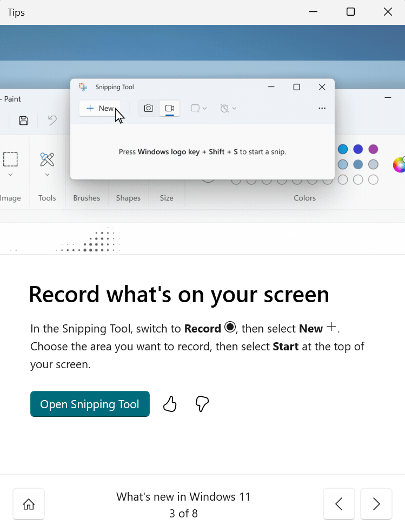
Task: Open the Snipping Tool three-dots menu
Action: tap(322, 108)
